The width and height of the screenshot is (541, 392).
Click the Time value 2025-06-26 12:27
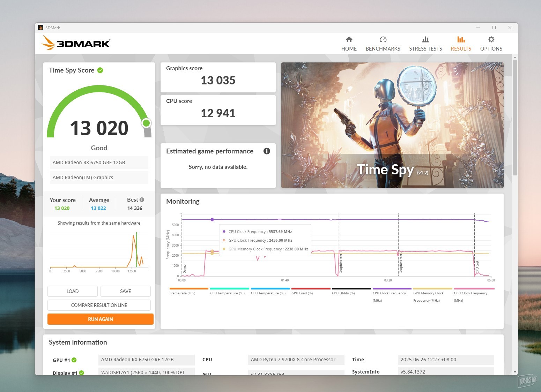(x=446, y=360)
